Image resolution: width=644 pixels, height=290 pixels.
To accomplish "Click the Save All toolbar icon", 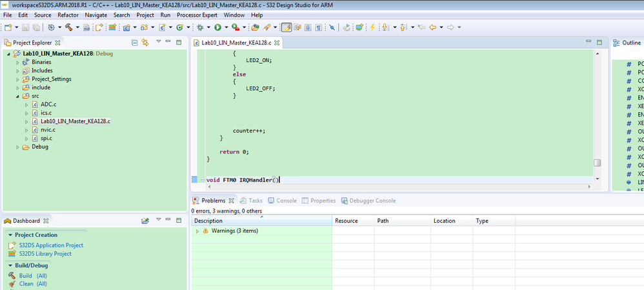I will coord(36,27).
